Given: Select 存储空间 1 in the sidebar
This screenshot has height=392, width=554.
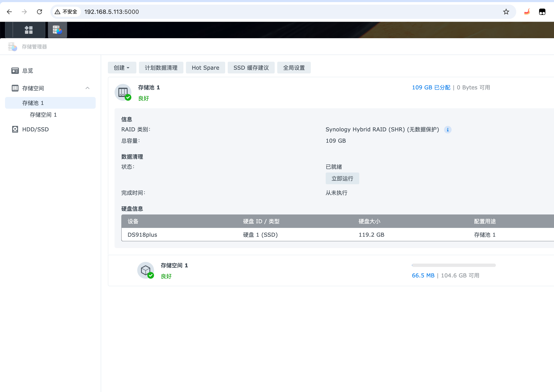Looking at the screenshot, I should pos(43,115).
